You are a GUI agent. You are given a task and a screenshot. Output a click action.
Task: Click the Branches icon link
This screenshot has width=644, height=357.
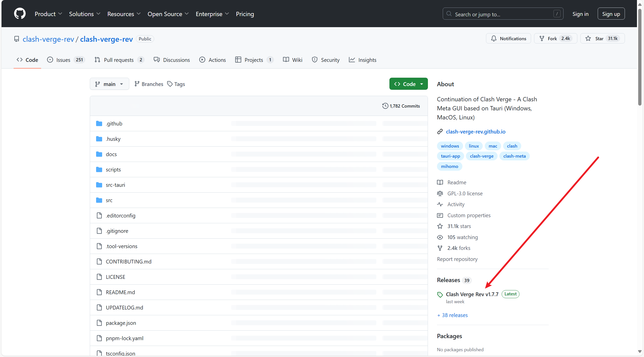tap(137, 84)
